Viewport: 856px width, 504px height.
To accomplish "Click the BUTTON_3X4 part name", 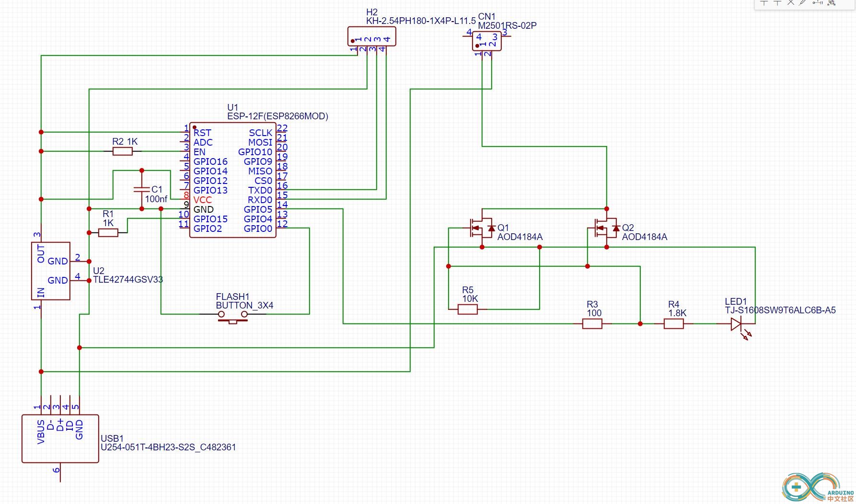I will click(244, 305).
